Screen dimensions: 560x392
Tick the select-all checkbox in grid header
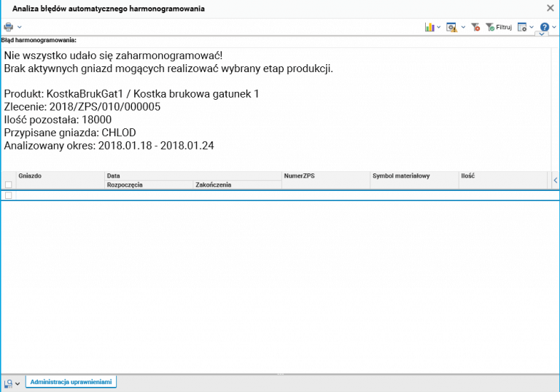9,184
